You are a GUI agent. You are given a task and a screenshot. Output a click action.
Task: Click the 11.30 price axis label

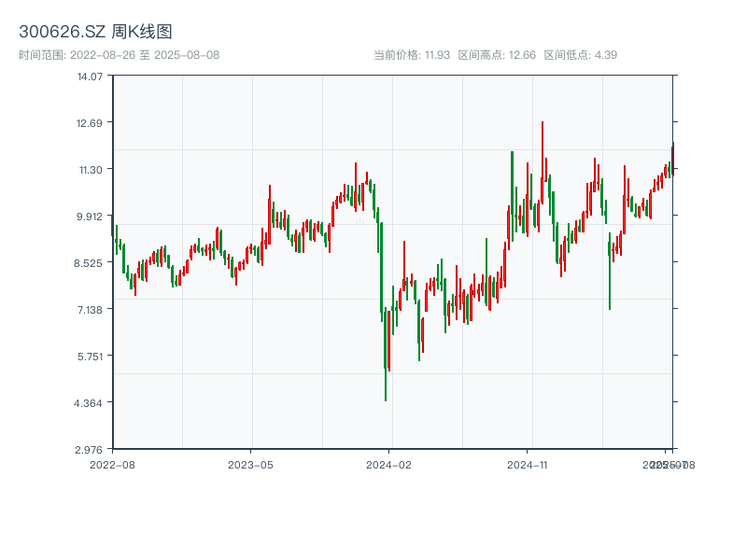(x=90, y=169)
